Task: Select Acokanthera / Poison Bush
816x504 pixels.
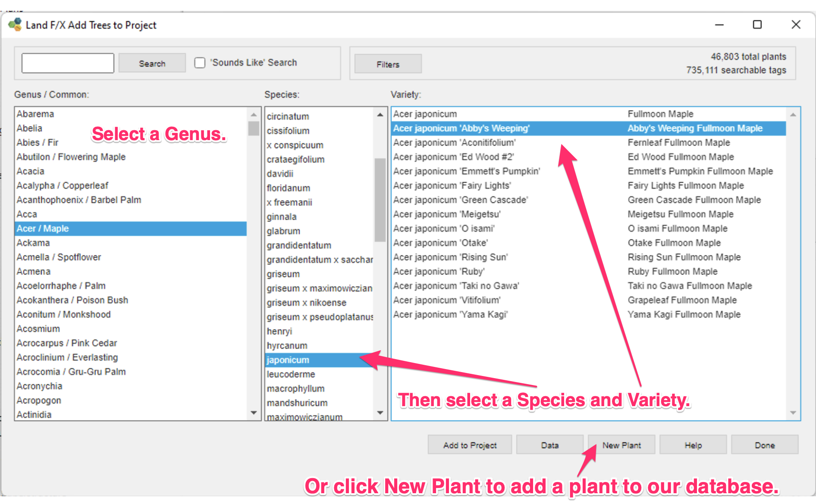Action: point(131,300)
